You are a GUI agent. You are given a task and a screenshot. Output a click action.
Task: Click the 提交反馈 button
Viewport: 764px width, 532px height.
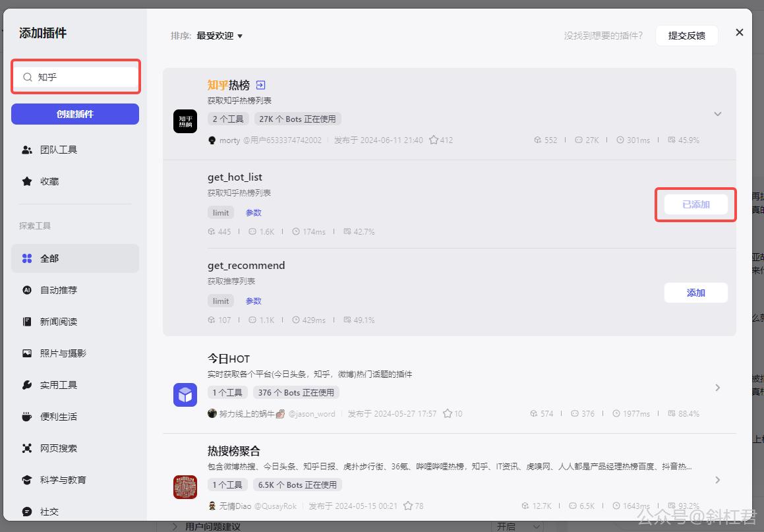coord(686,36)
